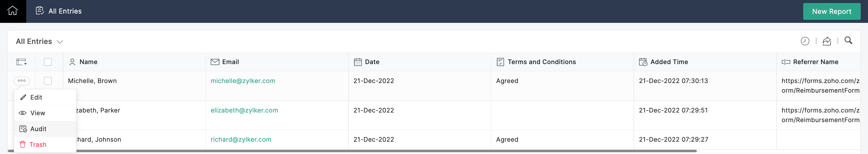Toggle the select-all header checkbox

[48, 62]
